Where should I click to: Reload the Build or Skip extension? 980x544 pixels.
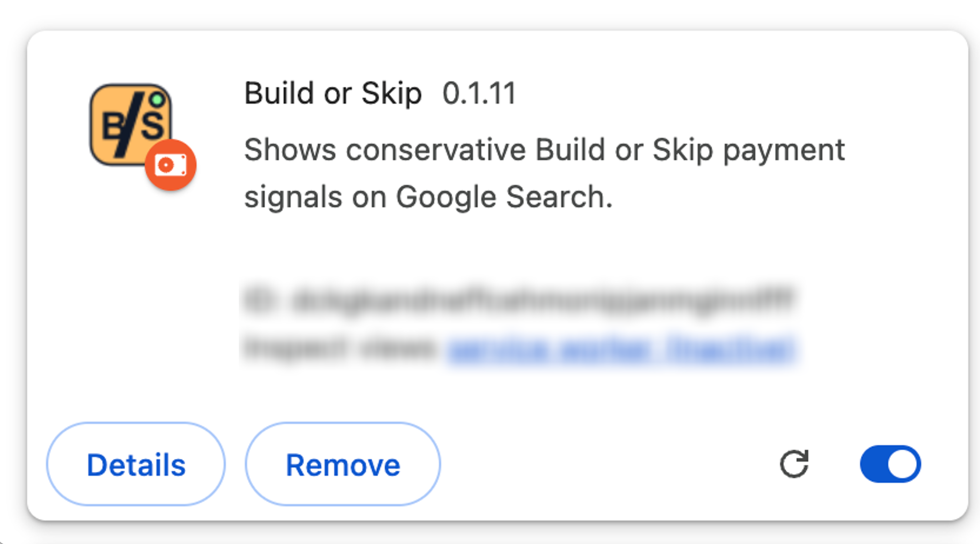tap(794, 464)
